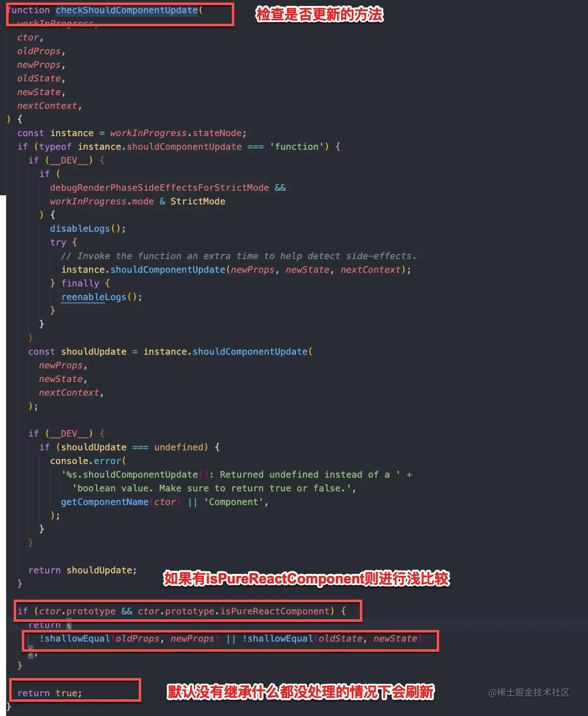This screenshot has width=588, height=716.
Task: Click 'newState,' parameter directly below oldState
Action: click(x=41, y=92)
